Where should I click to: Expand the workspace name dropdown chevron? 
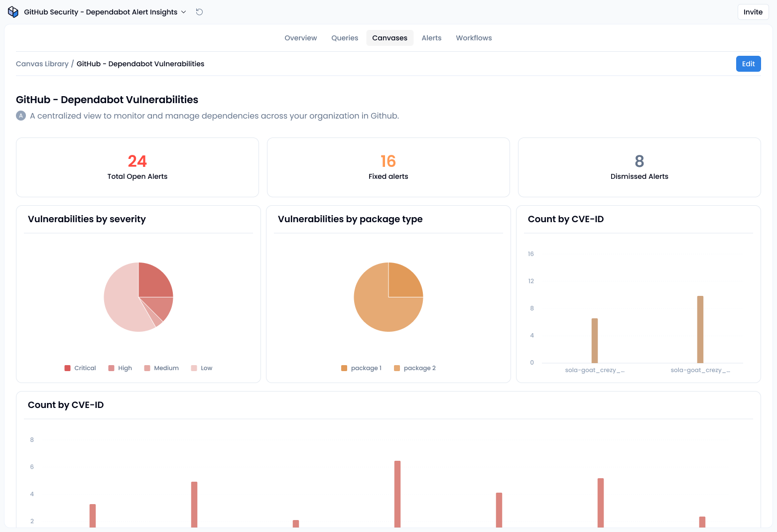tap(184, 12)
